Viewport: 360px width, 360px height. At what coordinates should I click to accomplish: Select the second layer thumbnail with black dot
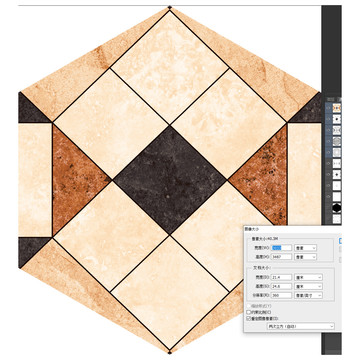click(x=337, y=119)
